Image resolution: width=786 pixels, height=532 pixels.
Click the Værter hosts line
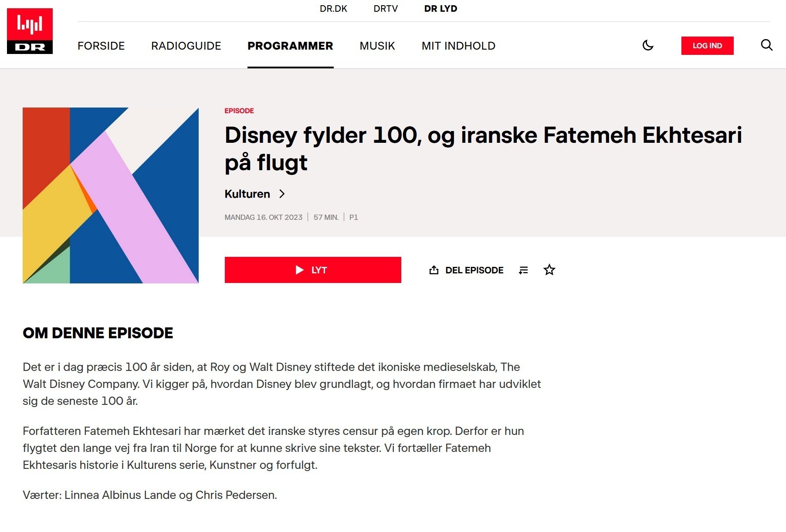150,495
